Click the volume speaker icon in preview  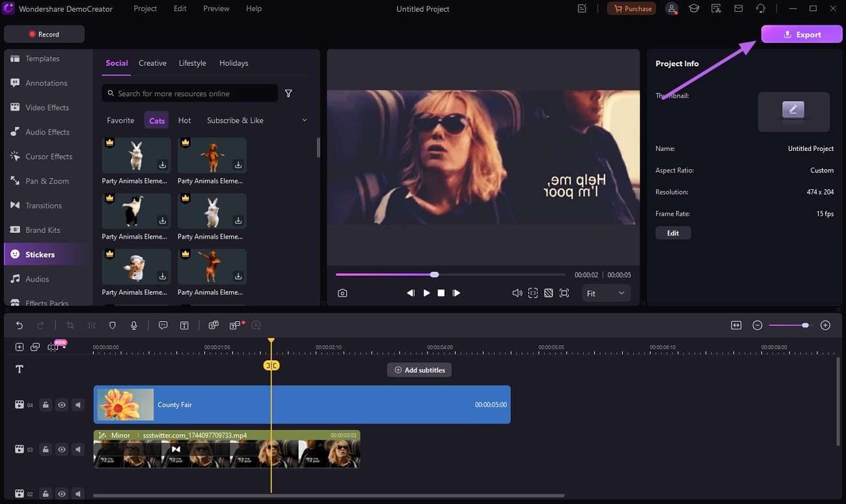click(517, 293)
